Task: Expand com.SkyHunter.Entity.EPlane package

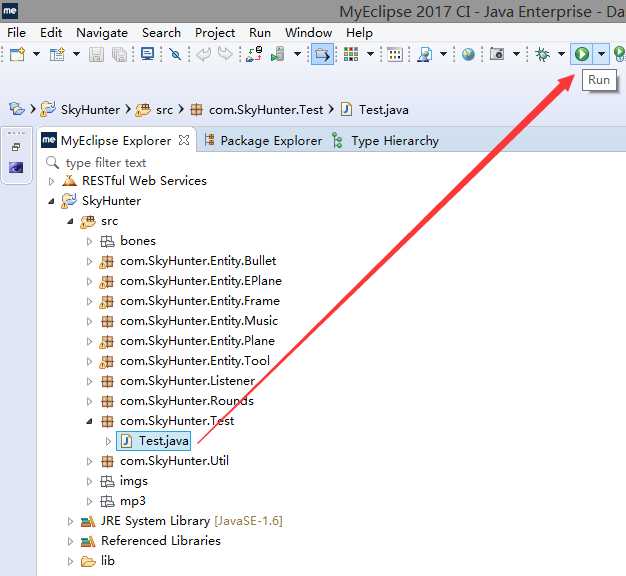Action: (89, 281)
